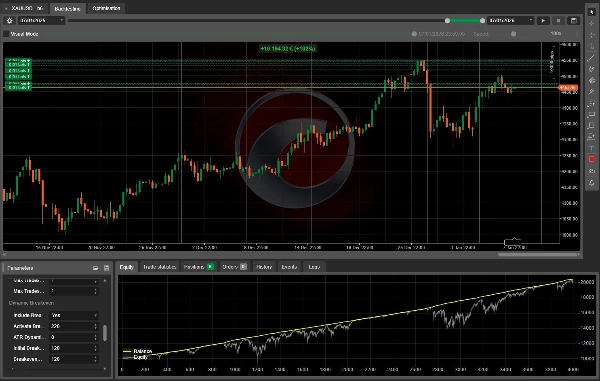Click the ATR Dynamic value stepper arrows
This screenshot has height=381, width=600.
coord(96,337)
